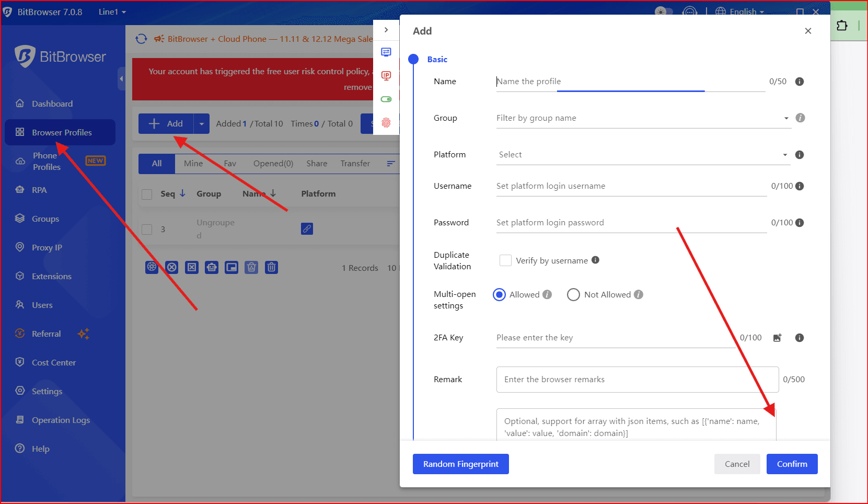
Task: Click the robot RPA icon in bottom toolbar
Action: (212, 268)
